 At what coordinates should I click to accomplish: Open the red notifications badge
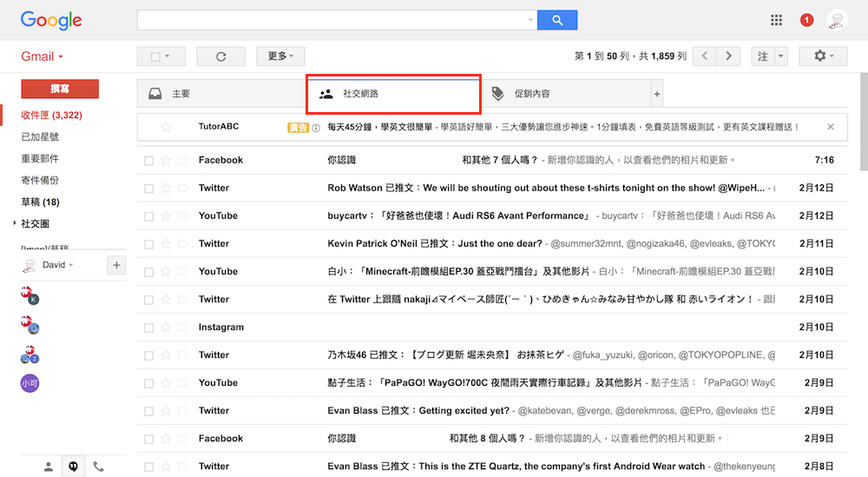[x=806, y=20]
